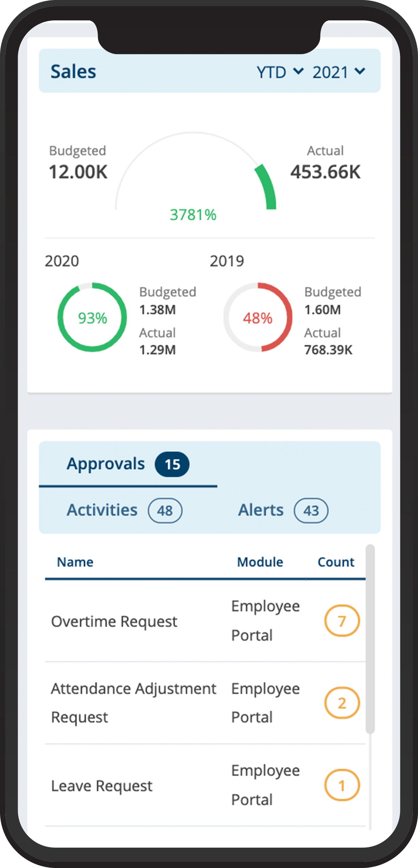Screen dimensions: 418x868
Task: Open the Overtime Request row
Action: tap(114, 621)
